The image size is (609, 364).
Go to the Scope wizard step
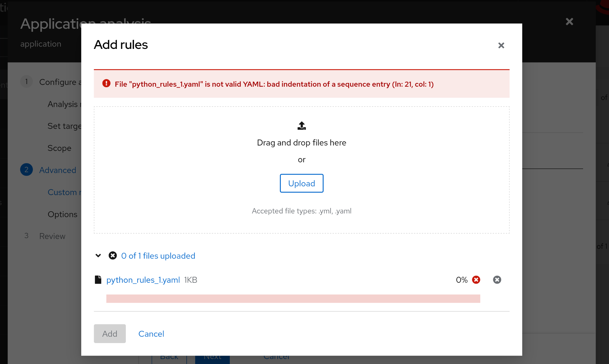click(x=59, y=148)
